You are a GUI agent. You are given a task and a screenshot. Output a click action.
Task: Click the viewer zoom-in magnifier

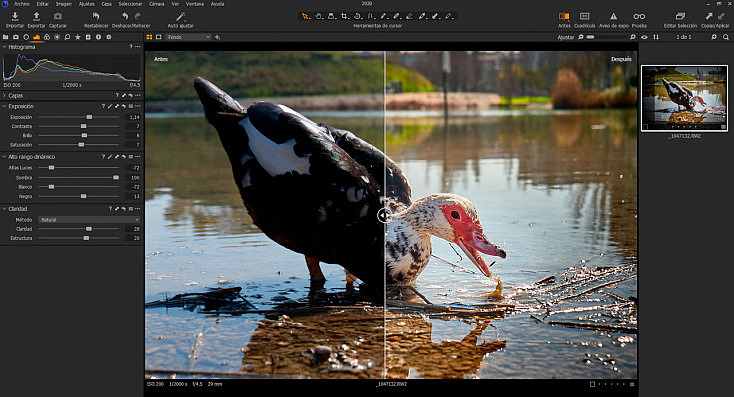coord(633,37)
